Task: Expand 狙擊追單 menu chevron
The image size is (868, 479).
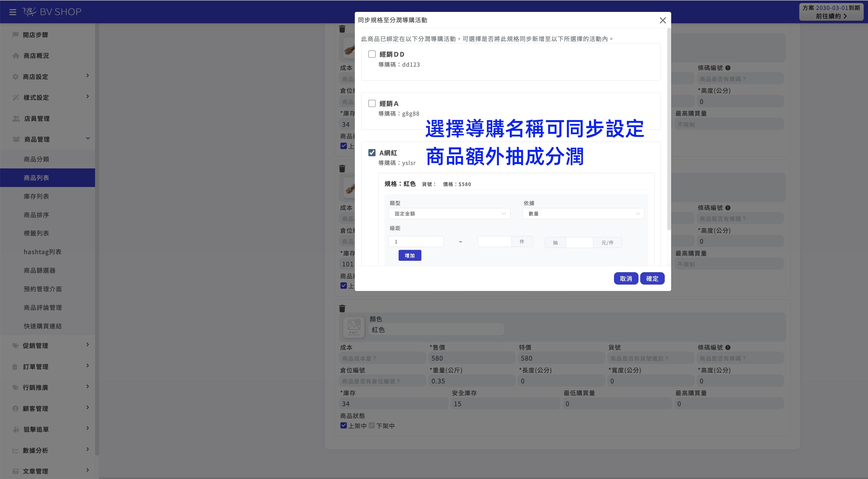Action: click(x=88, y=428)
